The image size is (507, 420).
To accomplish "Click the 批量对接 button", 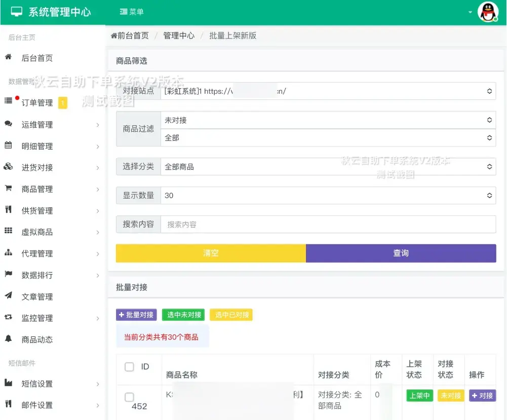I will 136,315.
